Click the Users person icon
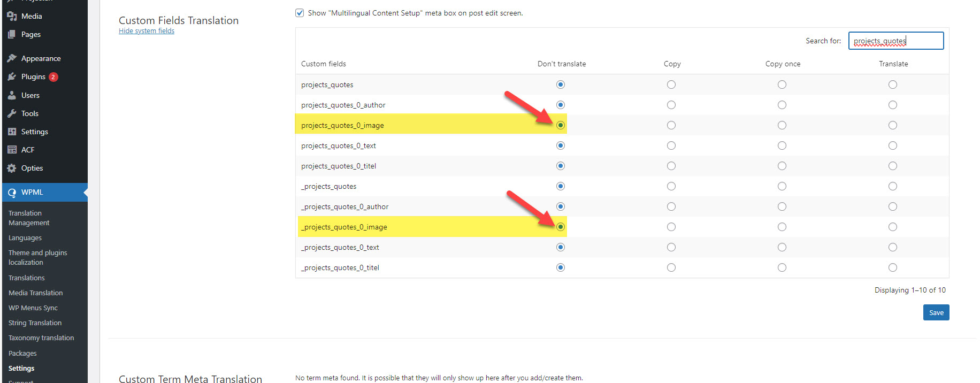This screenshot has width=980, height=383. 12,95
